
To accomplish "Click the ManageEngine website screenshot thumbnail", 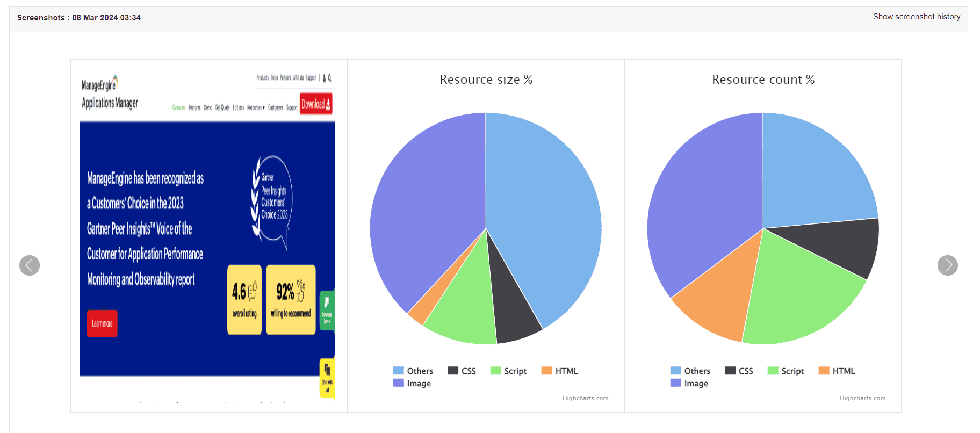I will 208,235.
